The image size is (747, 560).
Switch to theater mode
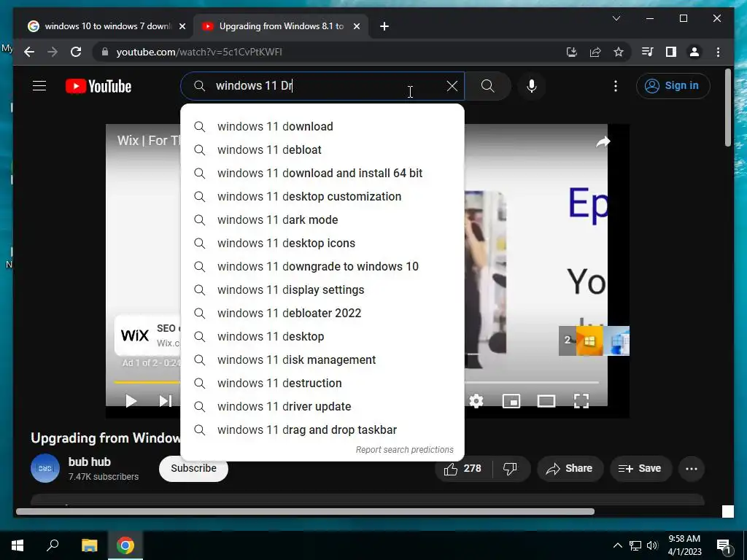tap(546, 401)
